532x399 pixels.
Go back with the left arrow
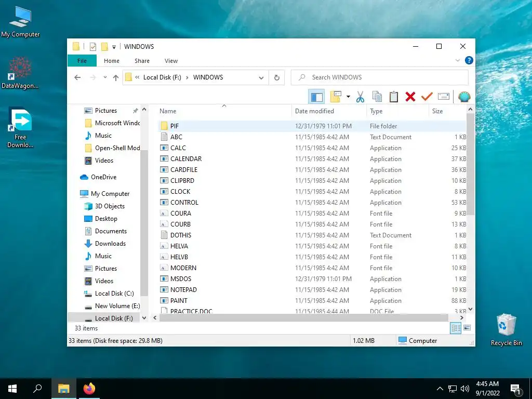click(77, 77)
